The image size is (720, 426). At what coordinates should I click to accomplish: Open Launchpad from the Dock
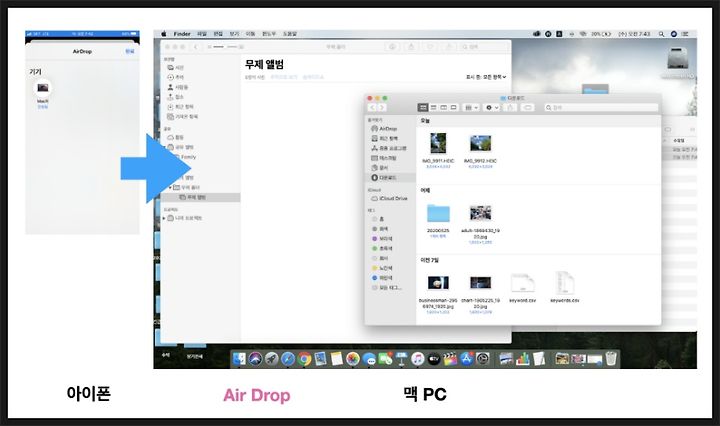271,359
